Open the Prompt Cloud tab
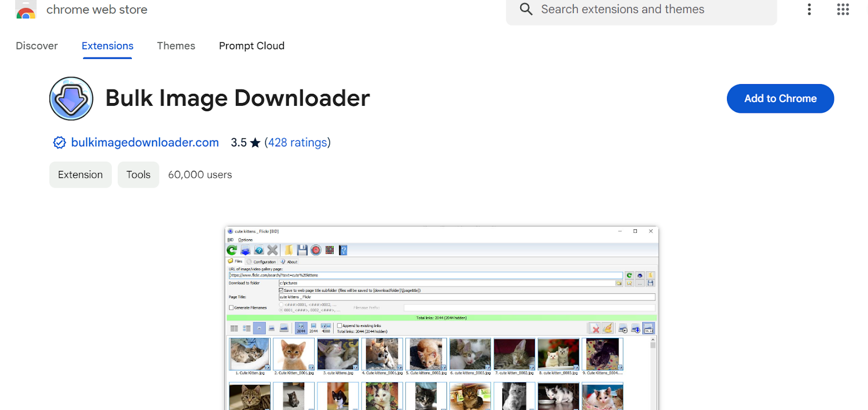The width and height of the screenshot is (868, 410). (252, 46)
